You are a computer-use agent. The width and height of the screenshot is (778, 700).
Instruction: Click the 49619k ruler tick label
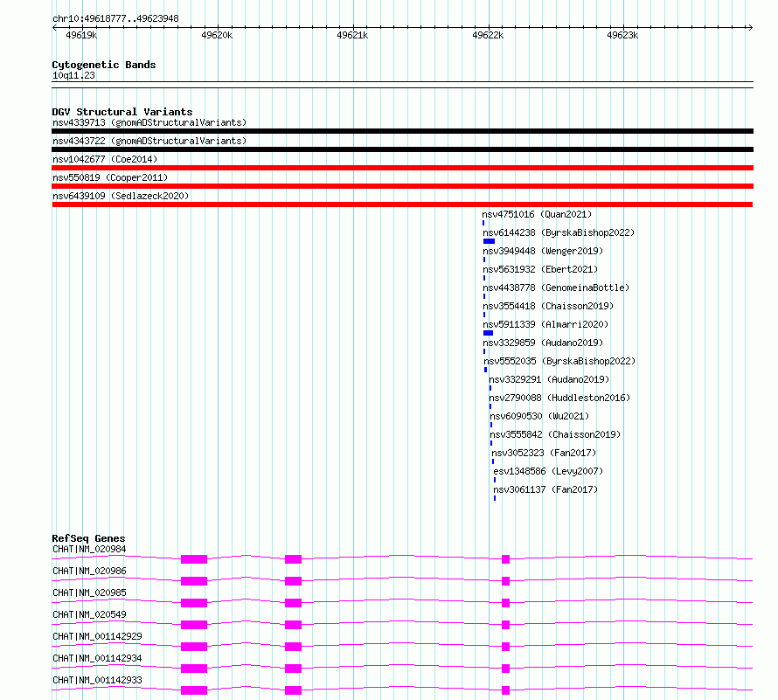pyautogui.click(x=81, y=35)
